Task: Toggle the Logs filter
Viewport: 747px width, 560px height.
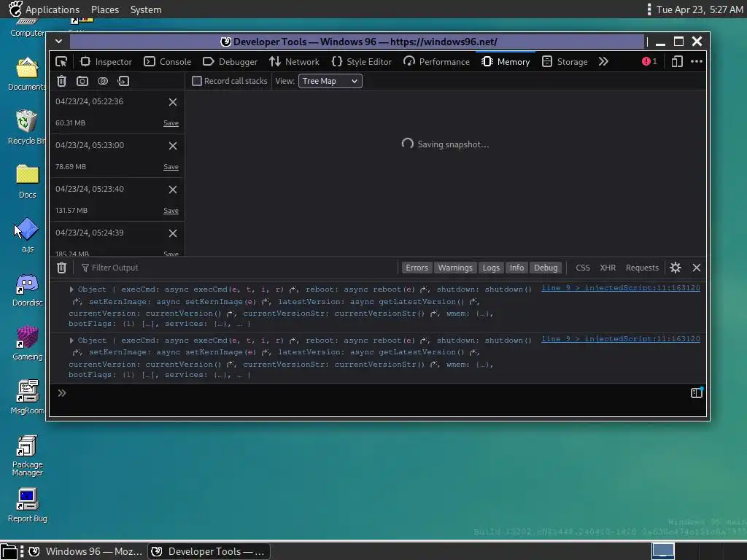Action: pyautogui.click(x=491, y=268)
